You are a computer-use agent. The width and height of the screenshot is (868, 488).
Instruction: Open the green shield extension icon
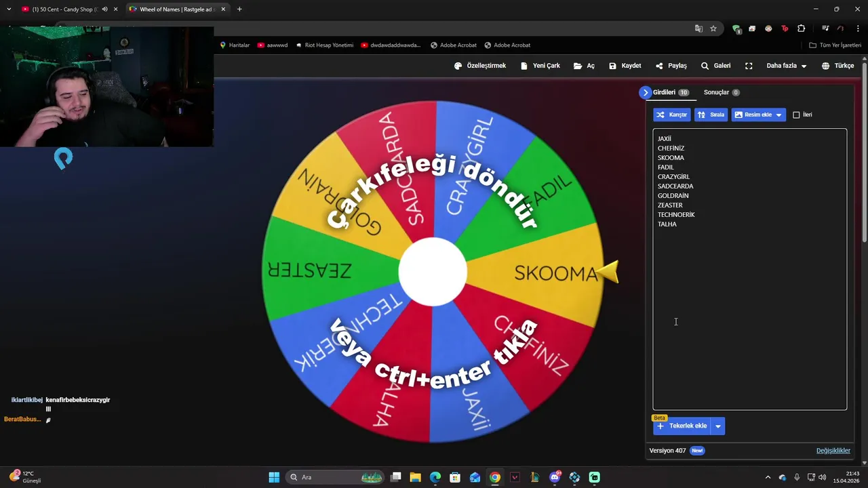pyautogui.click(x=736, y=28)
